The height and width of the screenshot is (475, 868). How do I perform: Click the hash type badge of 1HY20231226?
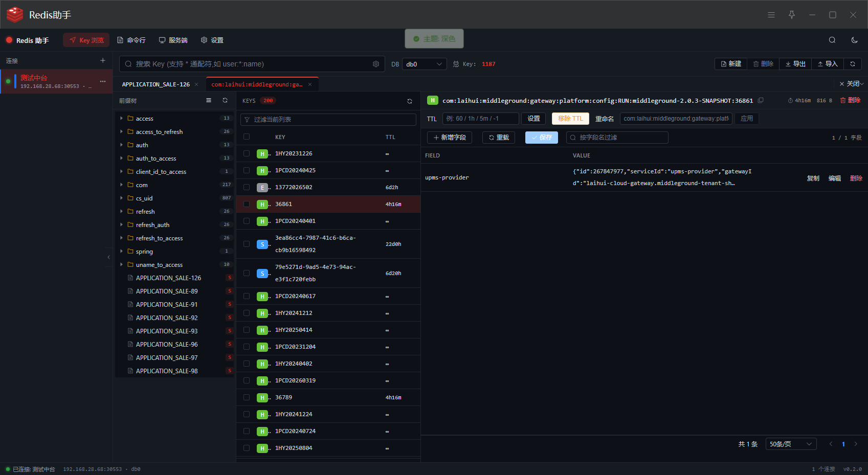click(x=262, y=154)
